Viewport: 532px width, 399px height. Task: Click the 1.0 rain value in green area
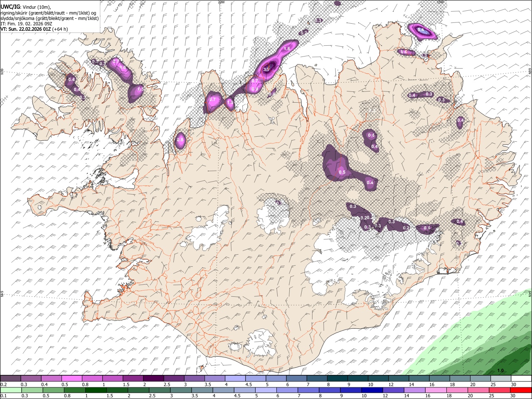point(500,370)
